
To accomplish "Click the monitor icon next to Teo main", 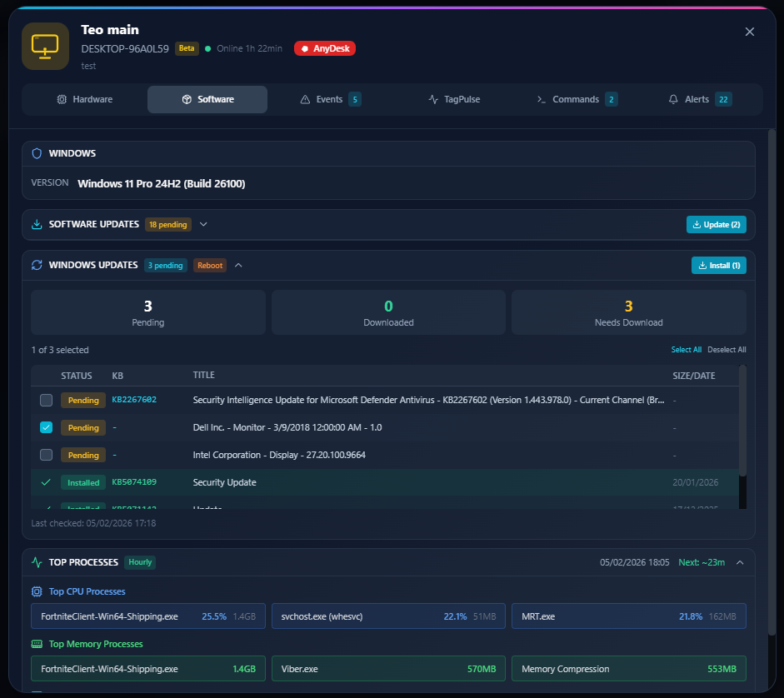I will [45, 46].
